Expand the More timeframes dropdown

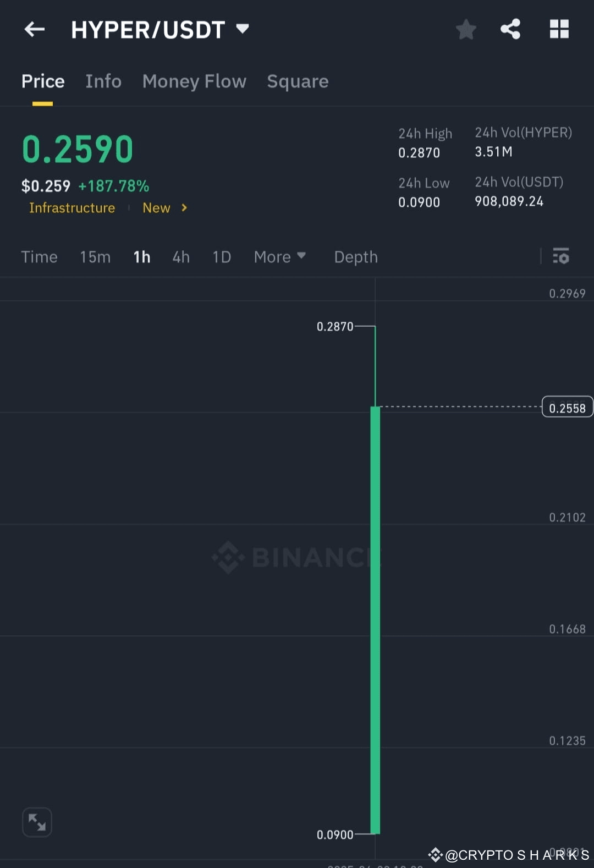[280, 257]
